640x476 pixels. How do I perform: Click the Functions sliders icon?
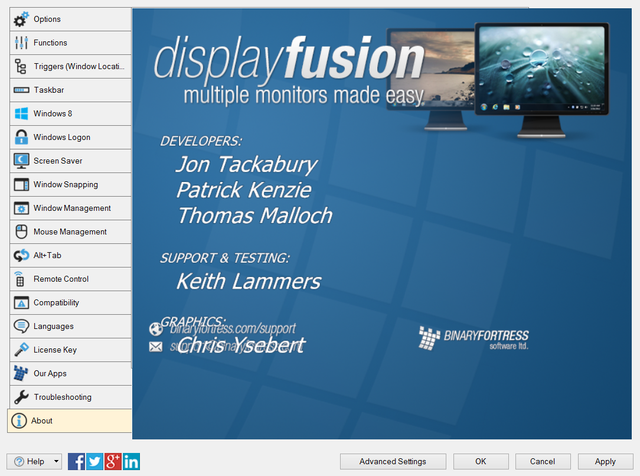pos(21,42)
